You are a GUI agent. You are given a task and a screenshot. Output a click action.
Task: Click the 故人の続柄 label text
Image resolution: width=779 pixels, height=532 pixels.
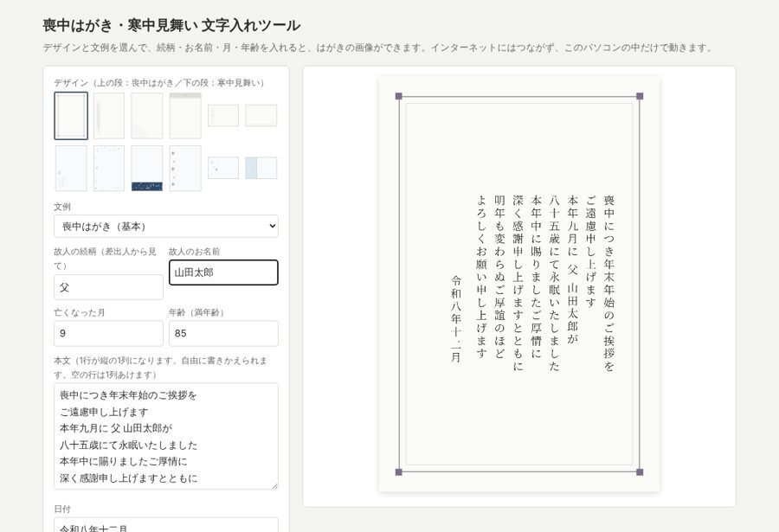coord(105,259)
